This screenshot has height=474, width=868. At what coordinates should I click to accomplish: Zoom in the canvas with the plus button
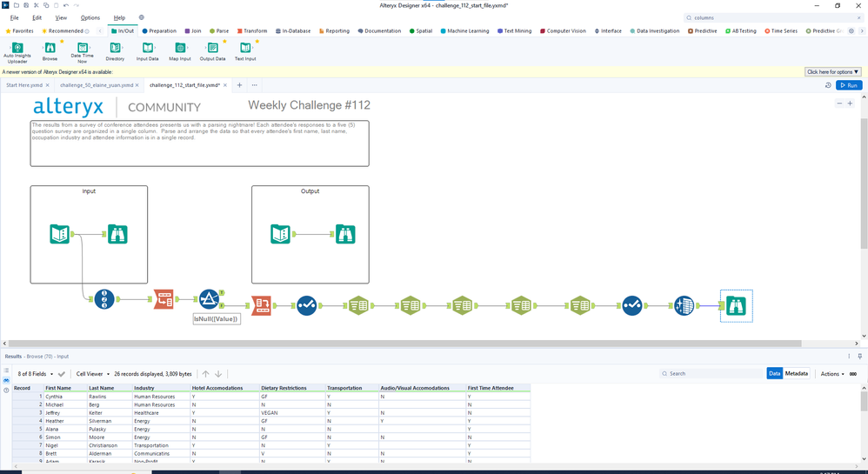point(851,103)
